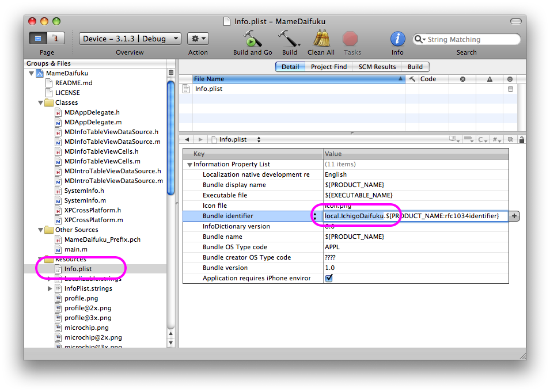Click the Clean All brooms icon
550x392 pixels.
321,39
